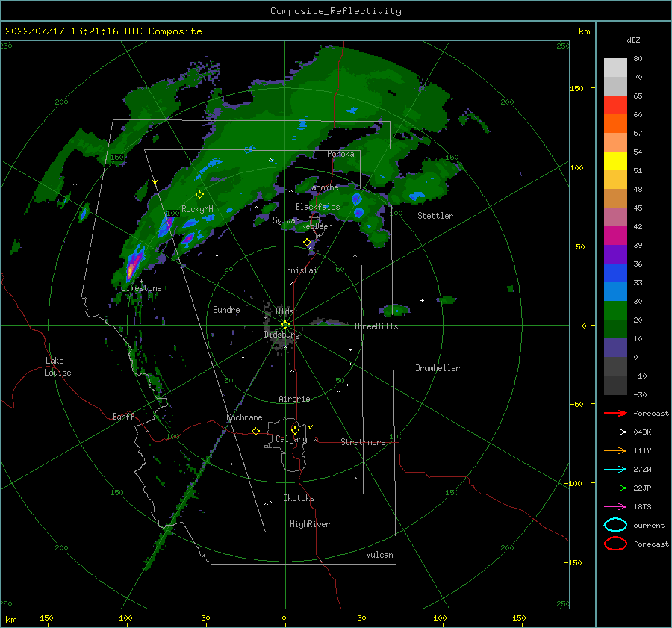This screenshot has height=628, width=672.
Task: Click the orange 111V arrow icon
Action: point(615,450)
